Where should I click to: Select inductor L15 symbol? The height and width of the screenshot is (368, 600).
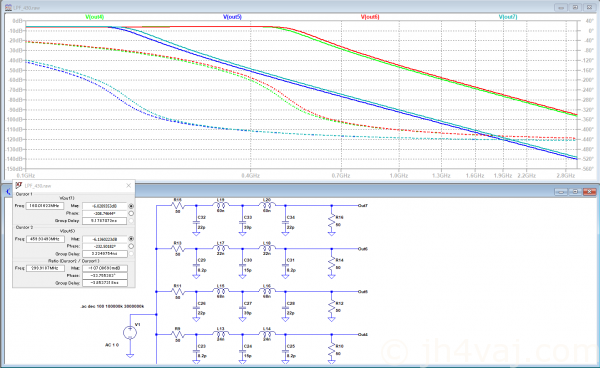pos(221,291)
